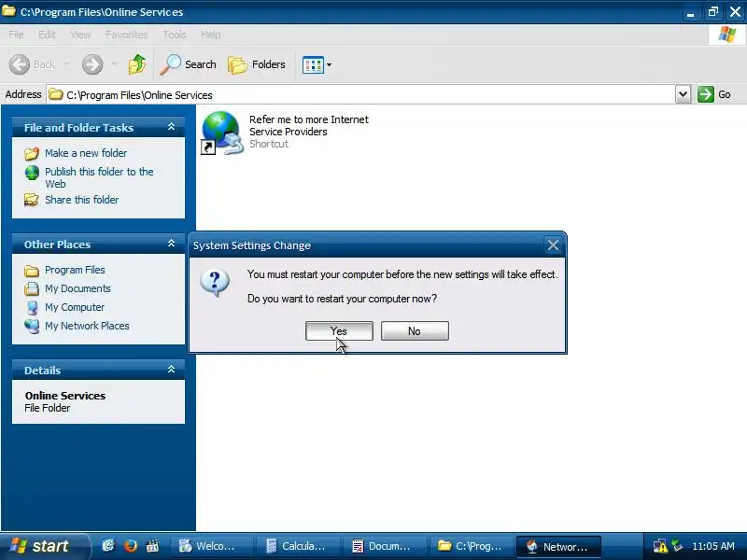Switch to the Networ... taskbar button
The image size is (747, 560).
558,546
